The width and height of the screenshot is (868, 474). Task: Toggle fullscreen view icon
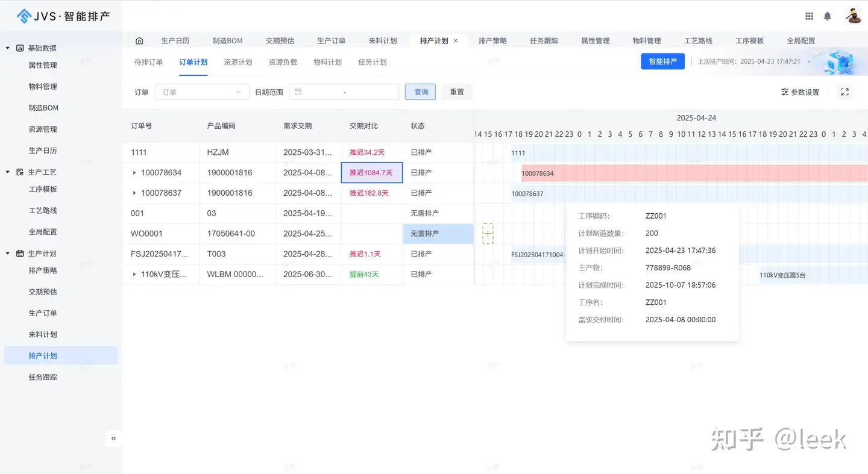click(x=844, y=92)
